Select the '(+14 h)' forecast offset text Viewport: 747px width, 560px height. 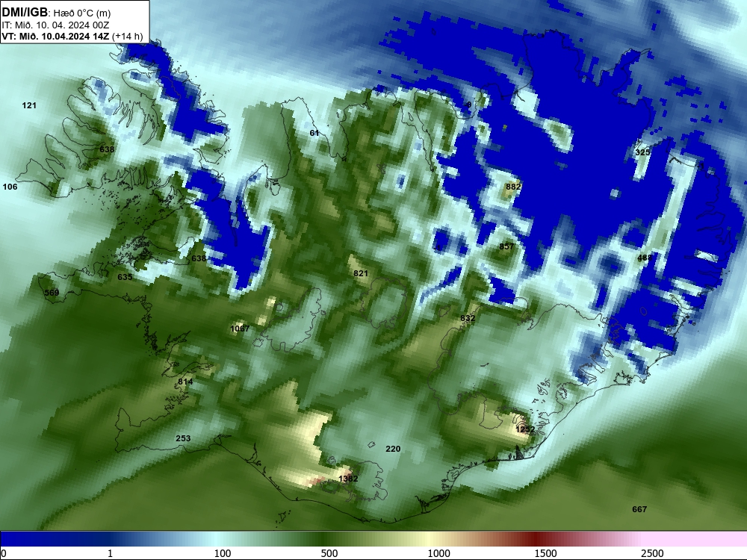(x=127, y=36)
